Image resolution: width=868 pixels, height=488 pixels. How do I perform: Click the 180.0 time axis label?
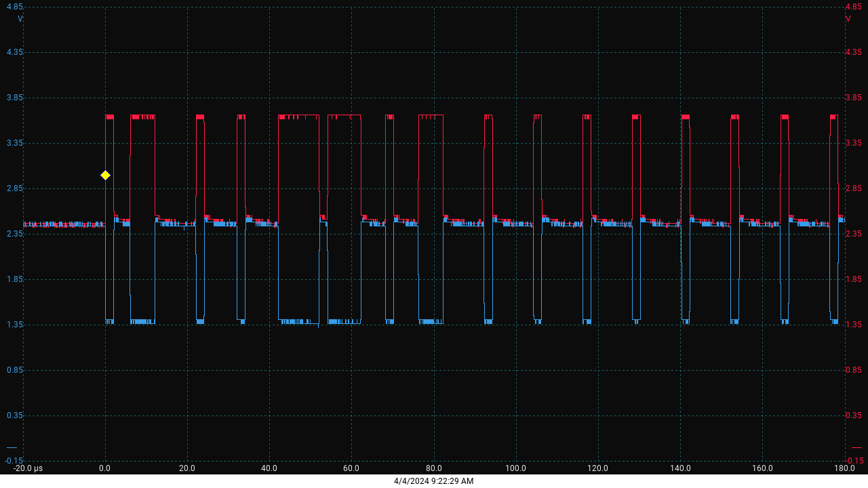(x=844, y=468)
